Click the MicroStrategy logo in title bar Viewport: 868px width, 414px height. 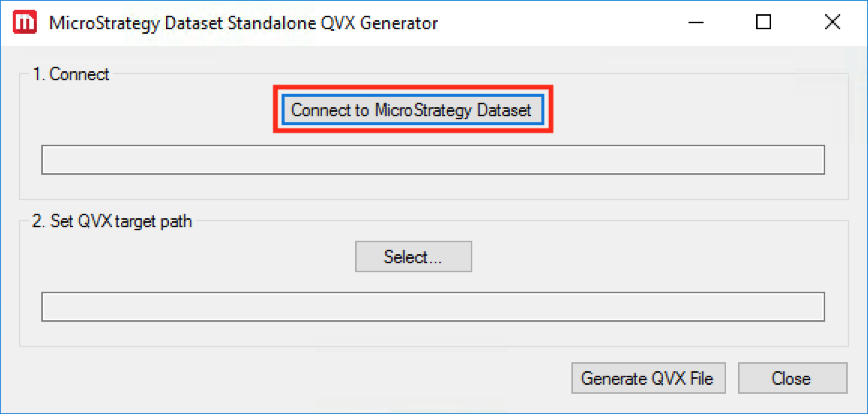(x=24, y=22)
